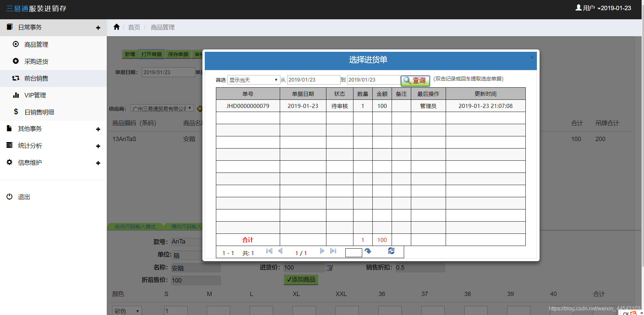
Task: Switch to 横向尺码输入 tab
Action: pyautogui.click(x=183, y=226)
